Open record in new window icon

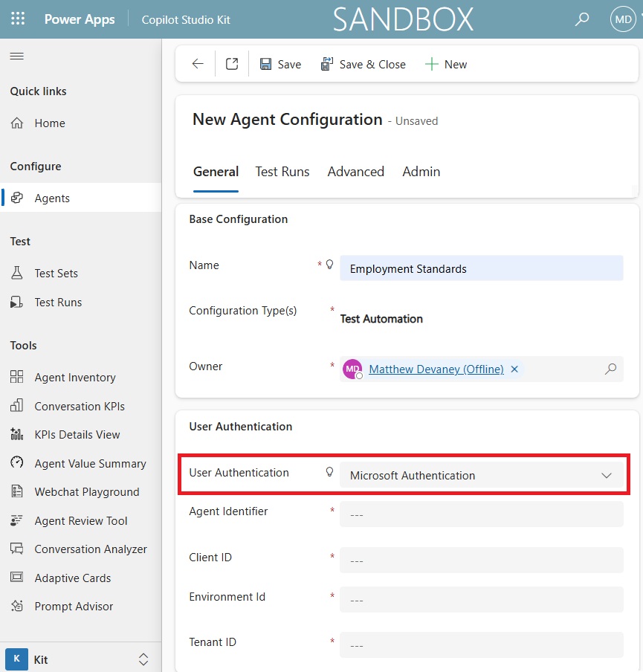pyautogui.click(x=232, y=65)
